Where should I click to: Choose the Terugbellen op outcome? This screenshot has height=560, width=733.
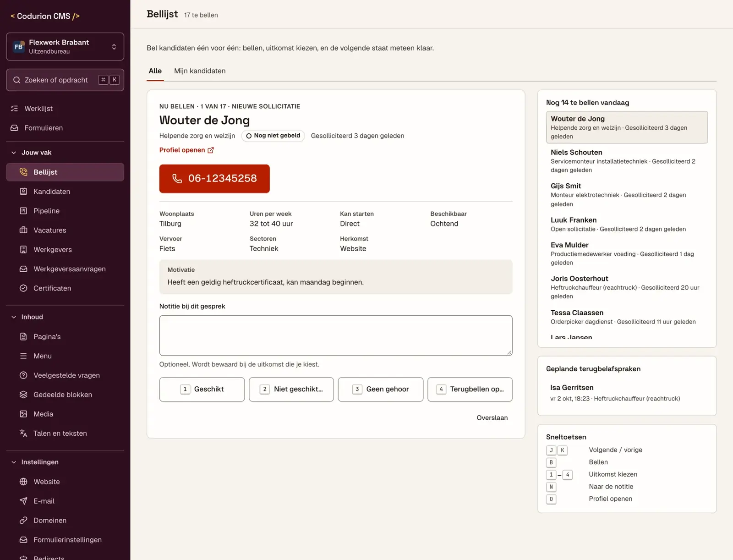[x=470, y=390]
